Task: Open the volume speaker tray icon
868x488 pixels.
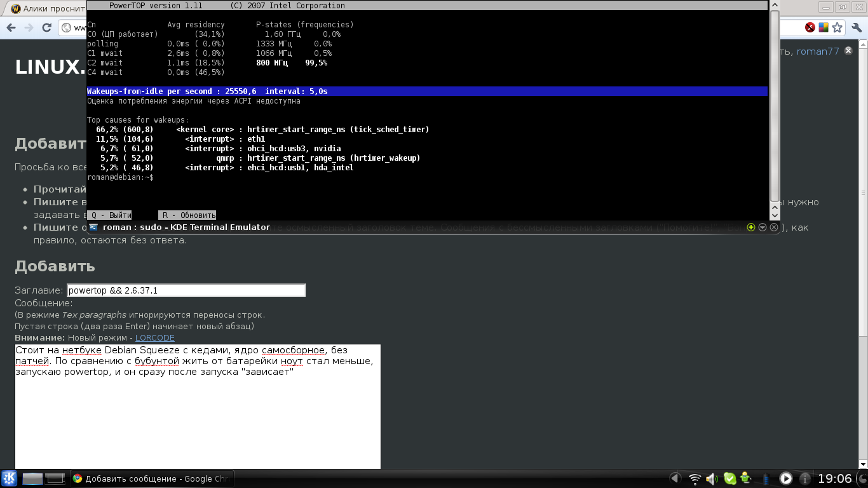Action: click(712, 478)
